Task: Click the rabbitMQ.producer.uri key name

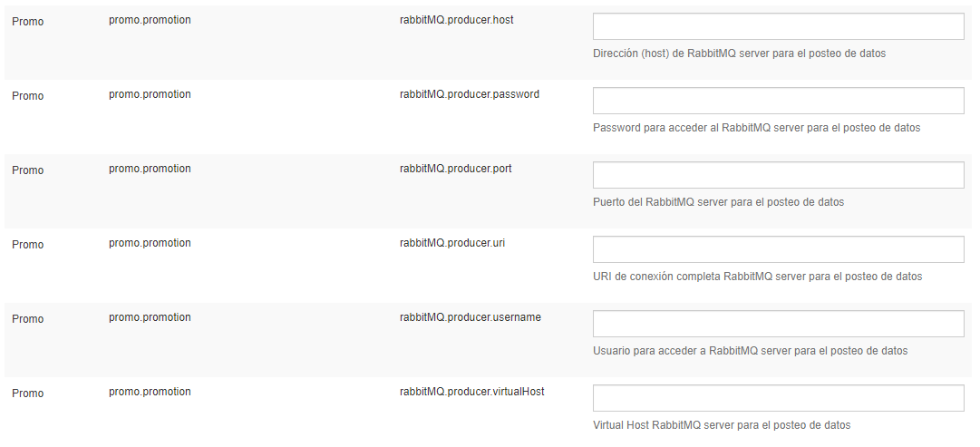Action: pos(451,243)
